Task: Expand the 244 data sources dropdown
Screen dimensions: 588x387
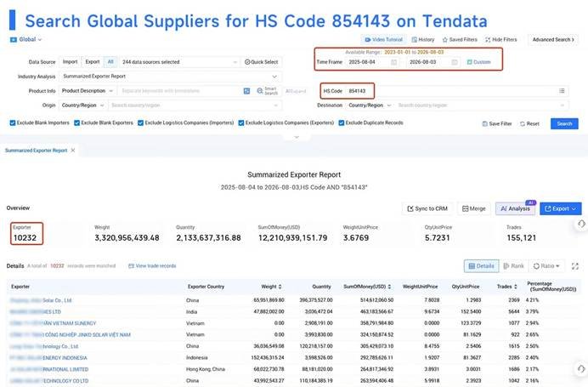Action: coord(179,62)
